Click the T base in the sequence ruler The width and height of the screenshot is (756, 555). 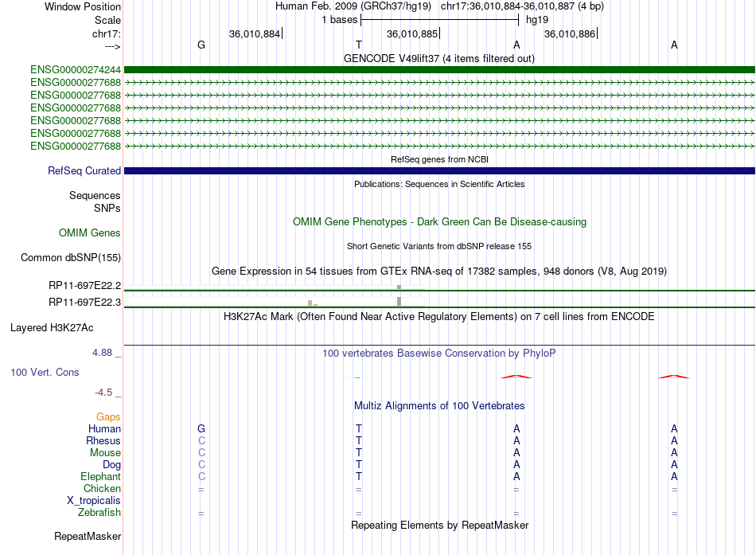pos(359,45)
